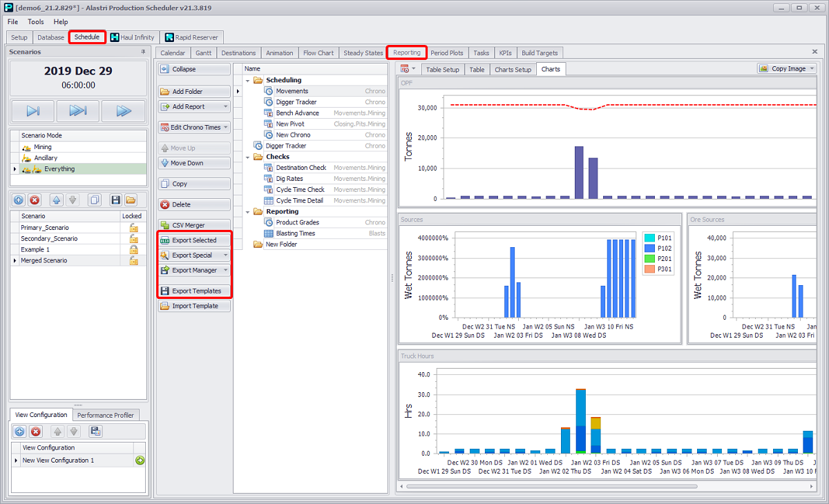Collapse the Scheduling folder in tree

click(x=247, y=80)
